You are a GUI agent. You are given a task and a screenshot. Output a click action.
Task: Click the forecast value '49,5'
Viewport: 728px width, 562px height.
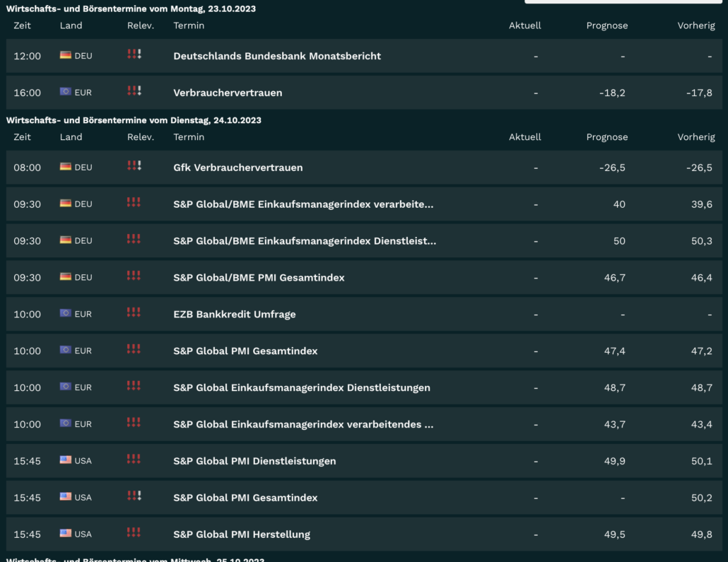[615, 534]
